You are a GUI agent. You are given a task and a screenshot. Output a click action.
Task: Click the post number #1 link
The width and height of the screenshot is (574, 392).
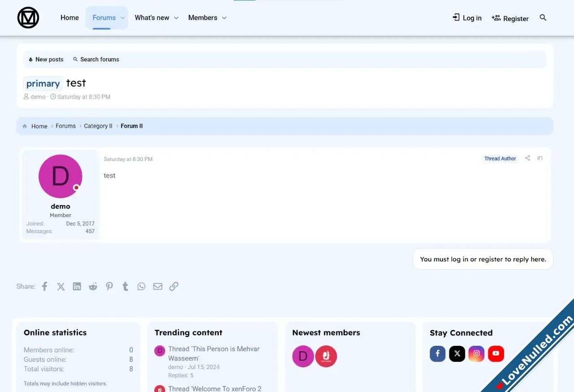540,158
